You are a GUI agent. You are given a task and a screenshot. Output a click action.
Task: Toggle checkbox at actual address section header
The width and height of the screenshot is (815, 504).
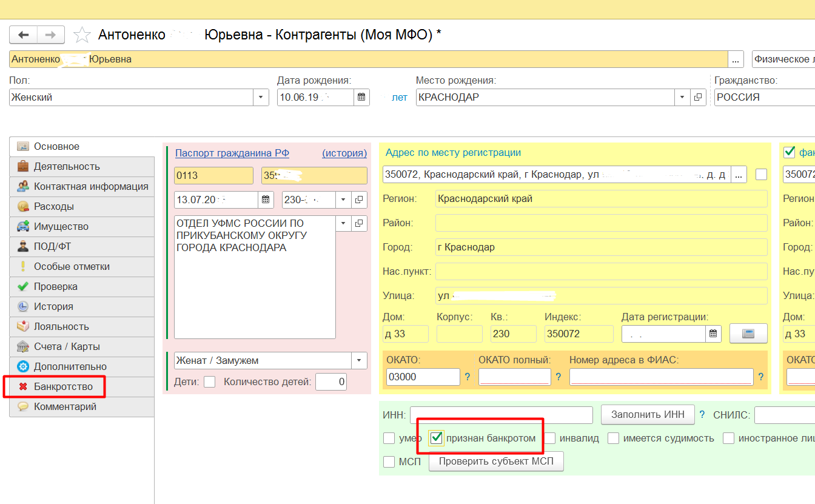[790, 152]
